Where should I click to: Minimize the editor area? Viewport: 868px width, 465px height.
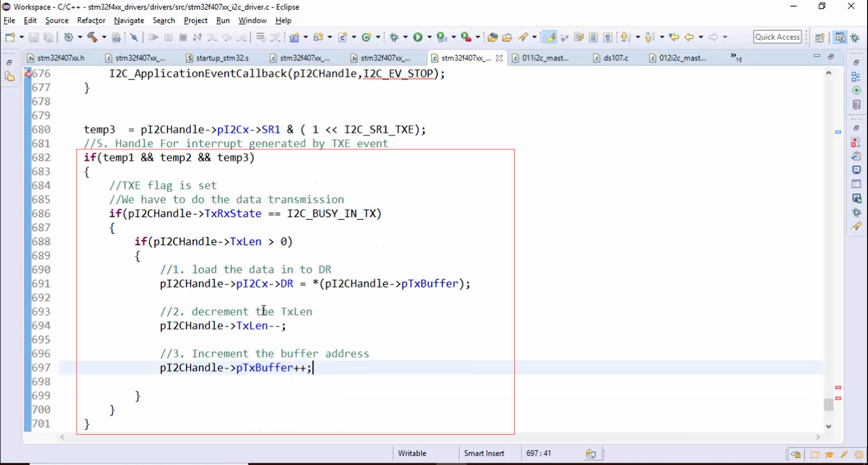tap(817, 56)
